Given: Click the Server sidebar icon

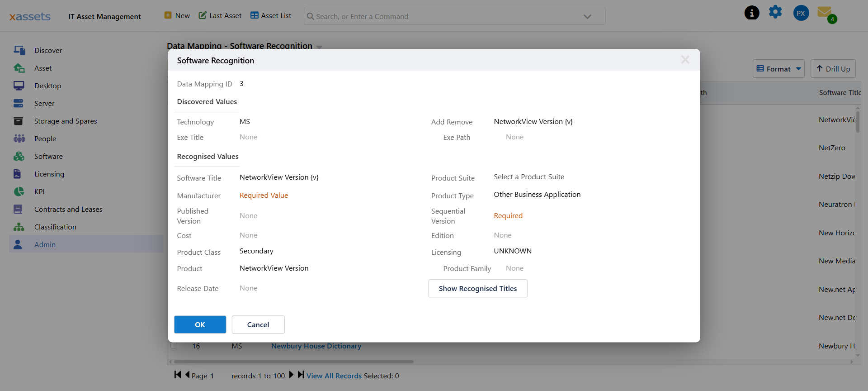Looking at the screenshot, I should (x=19, y=103).
